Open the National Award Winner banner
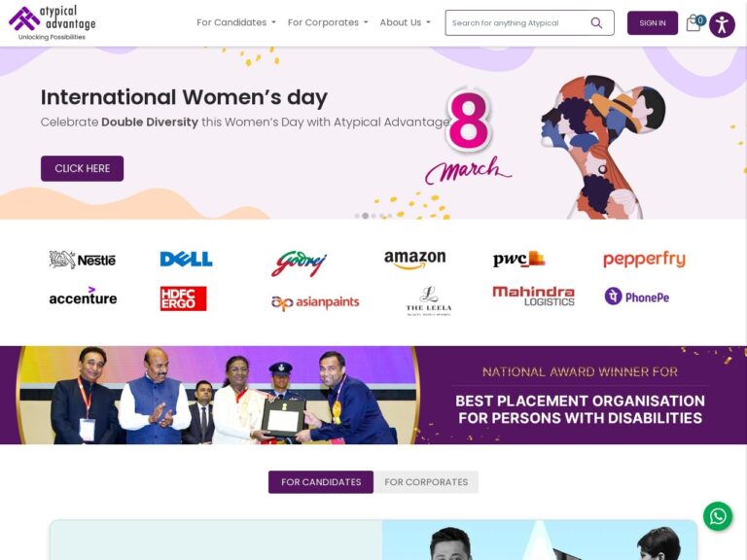The height and width of the screenshot is (560, 747). [373, 396]
